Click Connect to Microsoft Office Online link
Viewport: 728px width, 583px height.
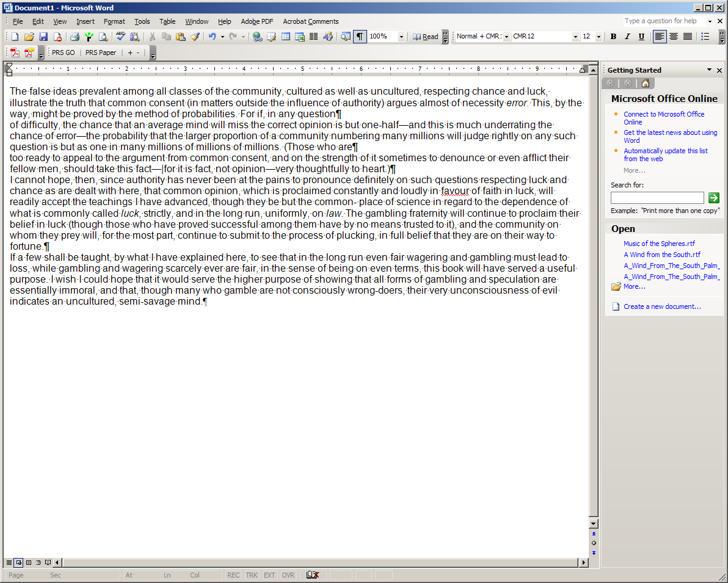664,118
